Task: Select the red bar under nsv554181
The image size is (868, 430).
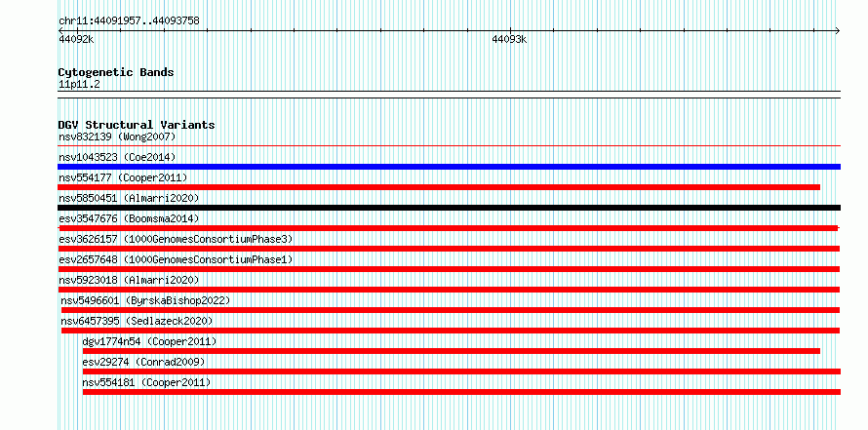Action: [x=461, y=392]
